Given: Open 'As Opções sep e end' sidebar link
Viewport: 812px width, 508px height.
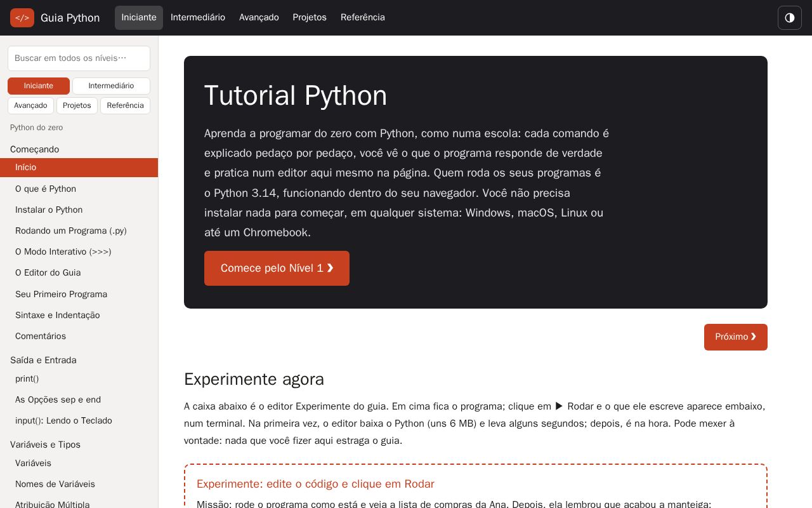Looking at the screenshot, I should [79, 399].
